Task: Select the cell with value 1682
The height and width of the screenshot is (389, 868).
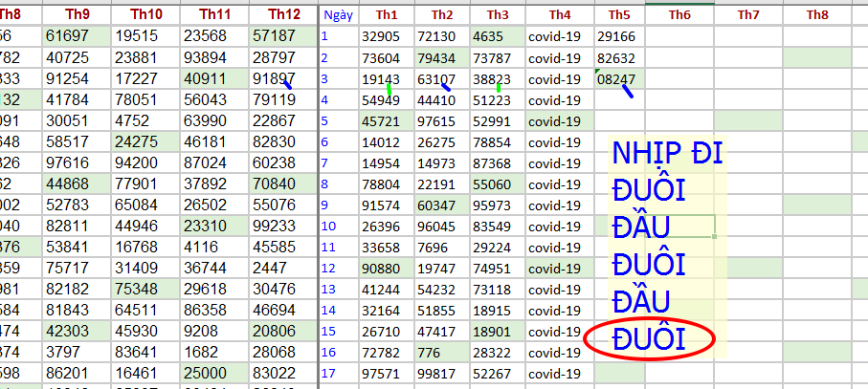Action: pos(214,352)
